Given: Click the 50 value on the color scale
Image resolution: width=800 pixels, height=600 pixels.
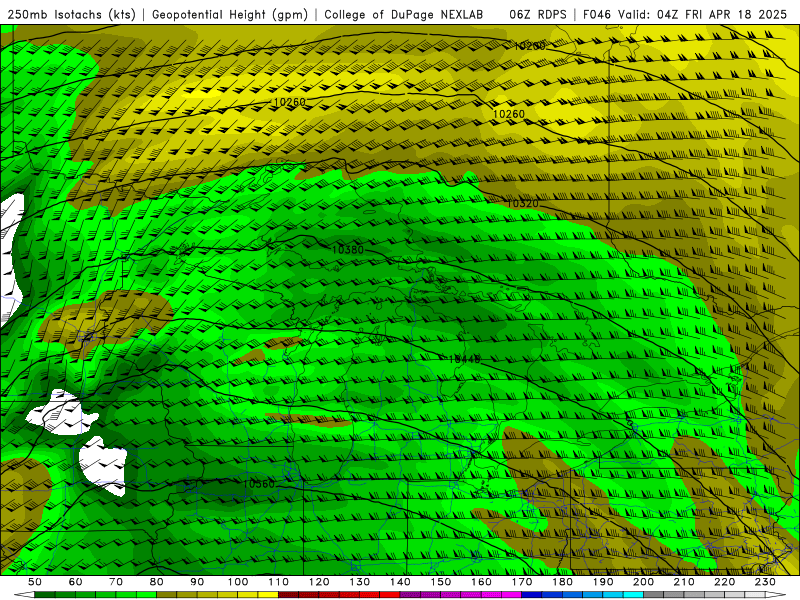Looking at the screenshot, I should pos(35,582).
